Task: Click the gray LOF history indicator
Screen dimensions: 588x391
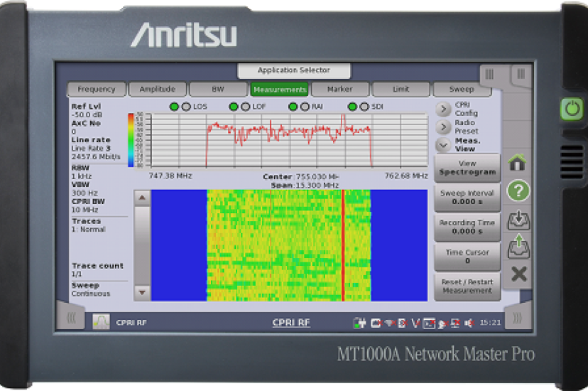Action: click(x=246, y=107)
